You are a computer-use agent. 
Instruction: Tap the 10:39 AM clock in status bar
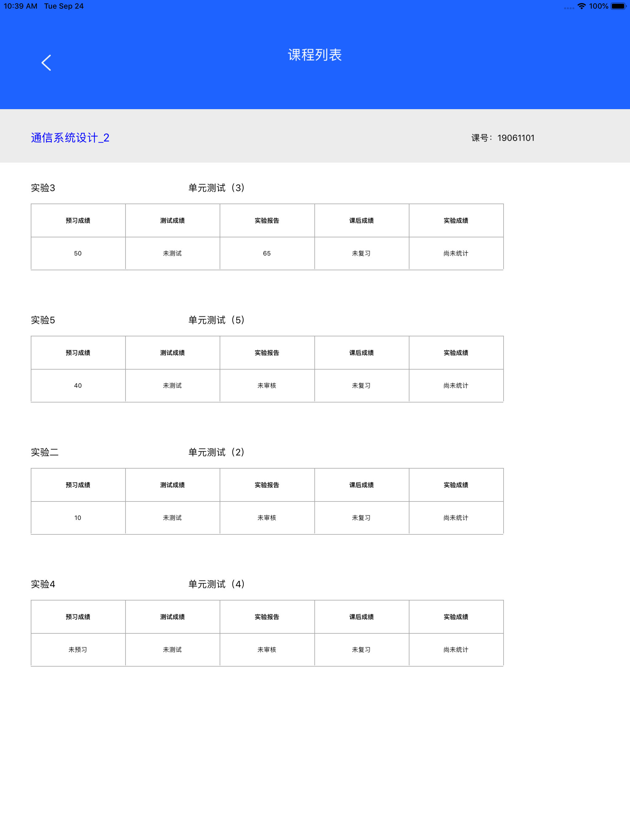(21, 6)
